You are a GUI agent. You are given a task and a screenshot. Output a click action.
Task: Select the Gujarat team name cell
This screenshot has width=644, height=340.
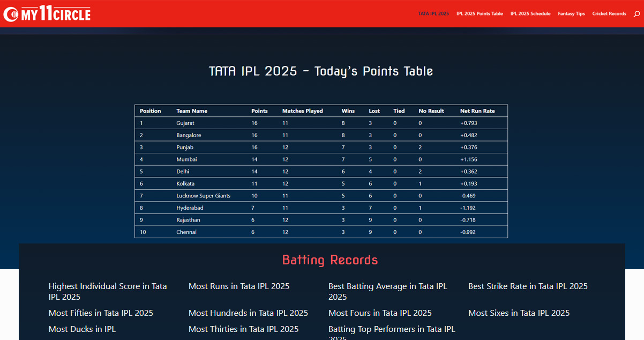coord(185,123)
